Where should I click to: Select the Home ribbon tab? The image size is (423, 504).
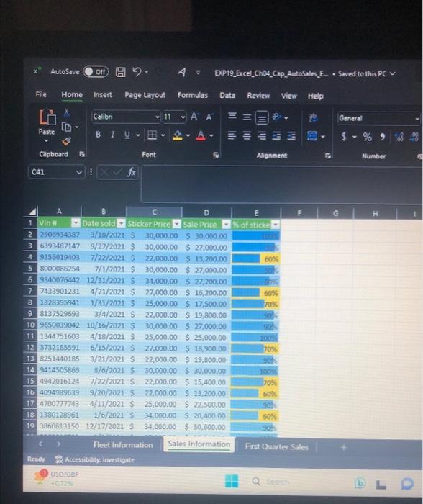click(72, 94)
